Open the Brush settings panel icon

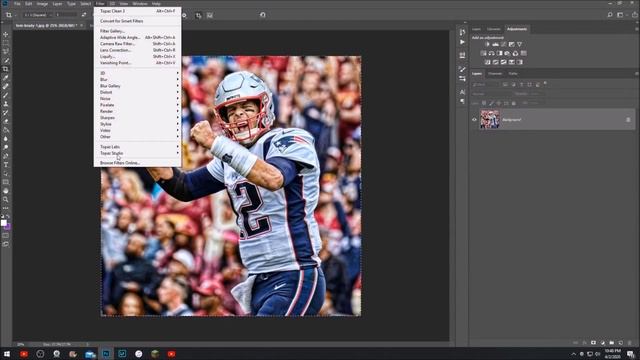coord(462,69)
